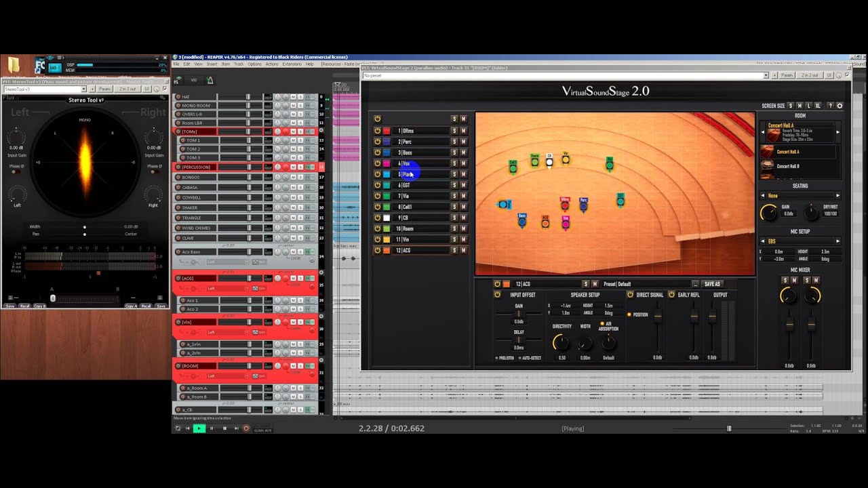Advance Seating selection with right arrow
The image size is (868, 488).
tap(838, 196)
